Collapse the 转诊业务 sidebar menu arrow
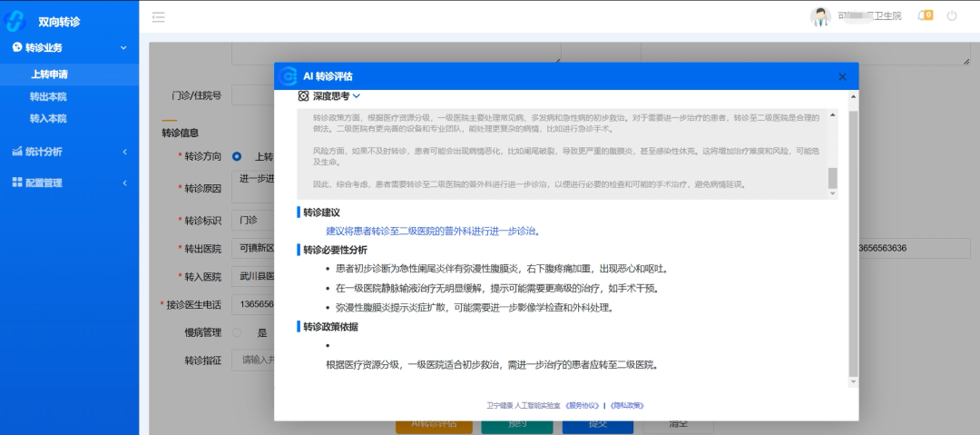980x435 pixels. 124,47
